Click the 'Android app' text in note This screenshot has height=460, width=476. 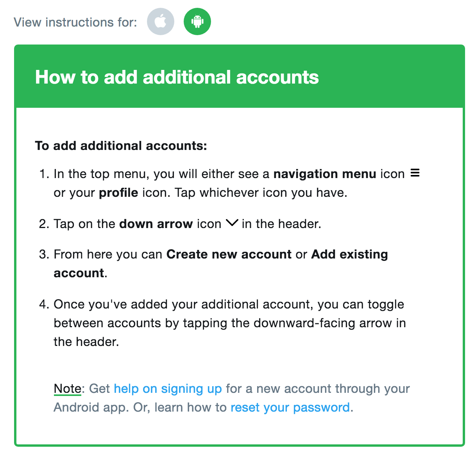pos(91,407)
